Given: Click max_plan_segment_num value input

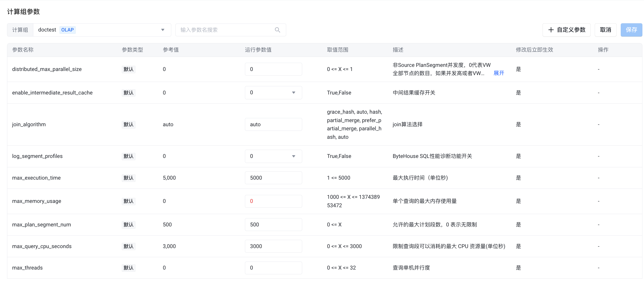Looking at the screenshot, I should 273,224.
